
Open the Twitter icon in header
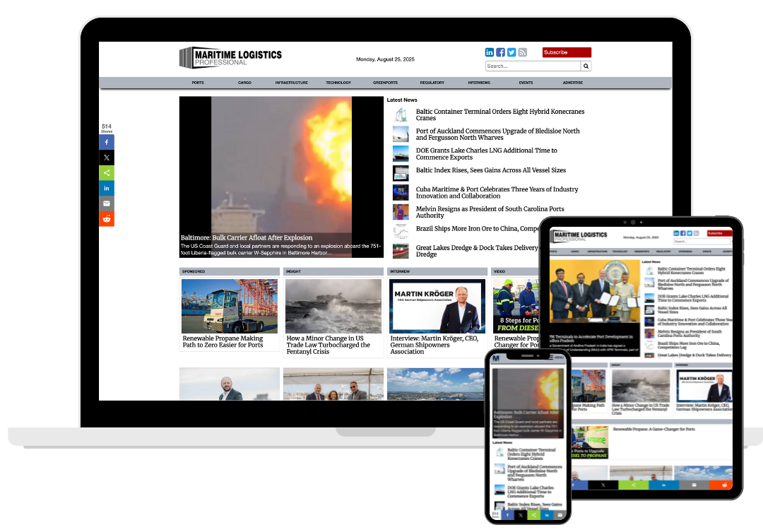pos(511,52)
